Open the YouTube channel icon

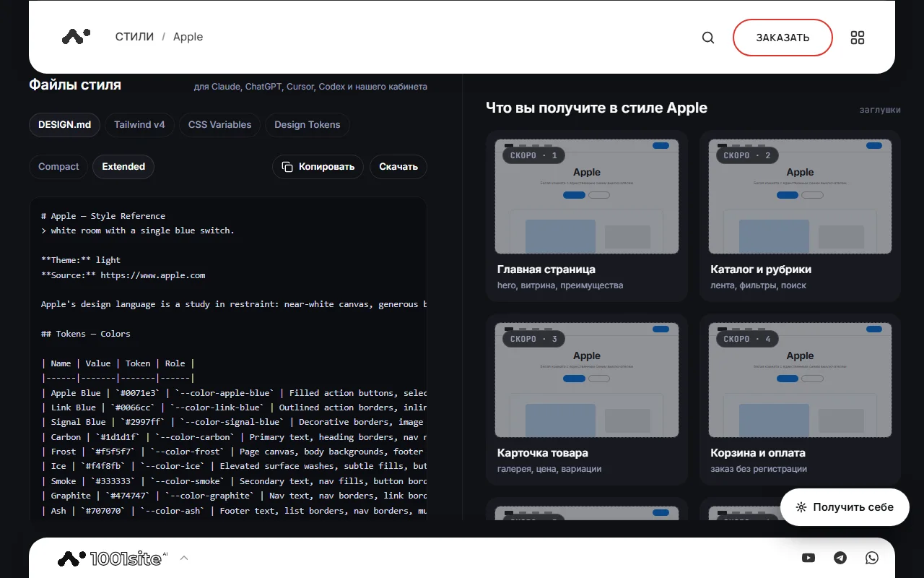(808, 558)
